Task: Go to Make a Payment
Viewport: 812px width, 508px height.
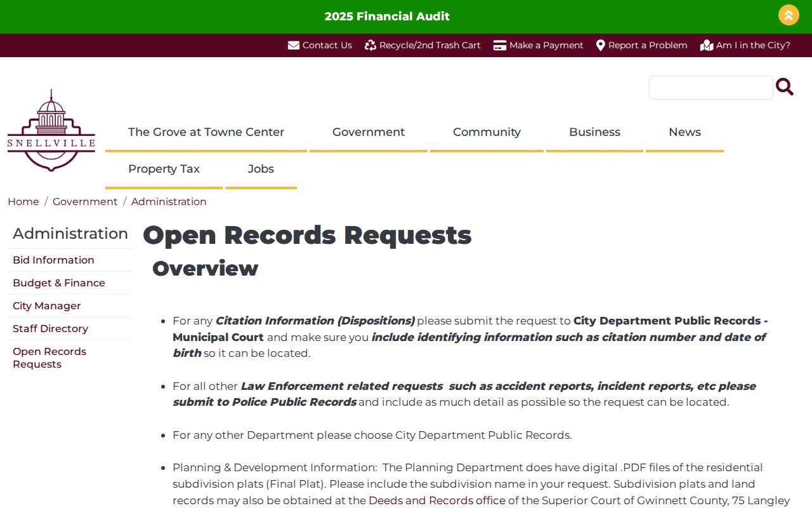Action: 546,45
